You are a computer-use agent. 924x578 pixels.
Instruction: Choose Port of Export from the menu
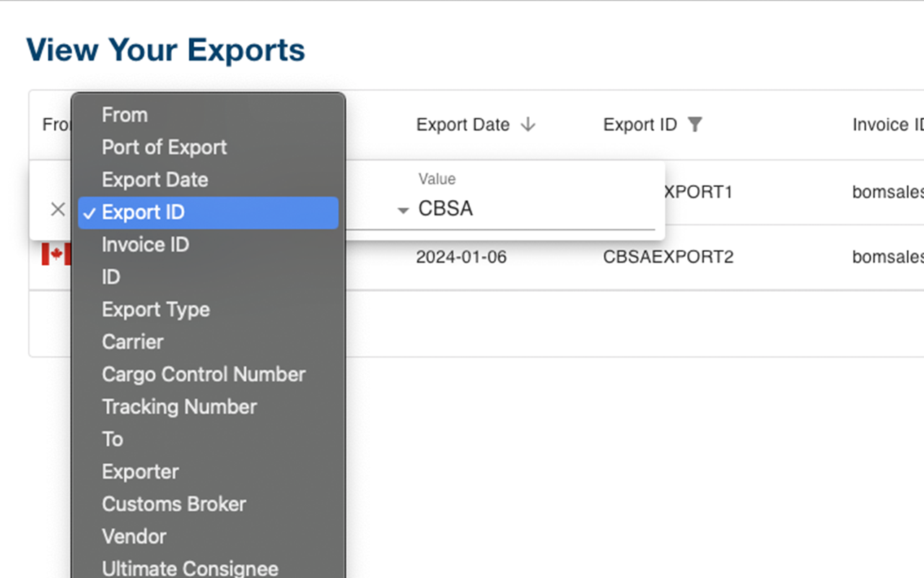tap(164, 147)
